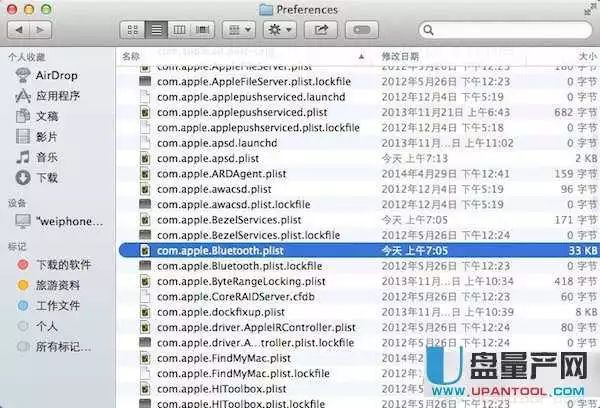Go back with the back arrow button
600x408 pixels.
click(x=18, y=30)
